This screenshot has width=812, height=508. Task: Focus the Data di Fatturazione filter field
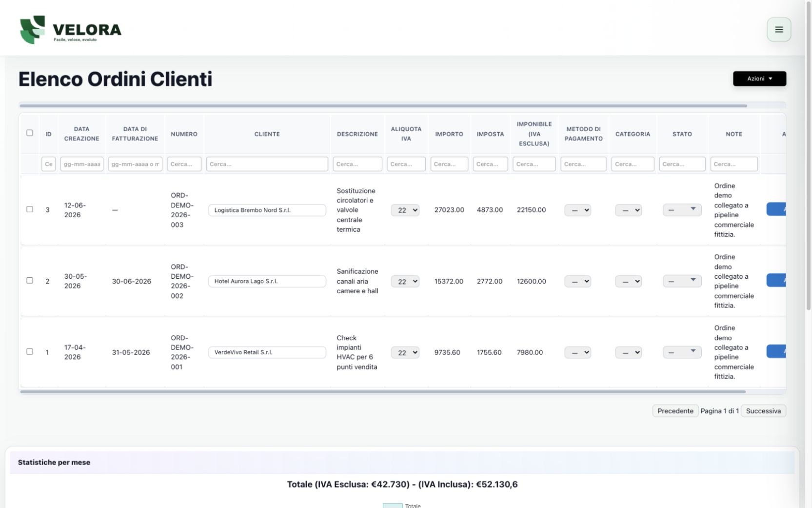pyautogui.click(x=135, y=164)
